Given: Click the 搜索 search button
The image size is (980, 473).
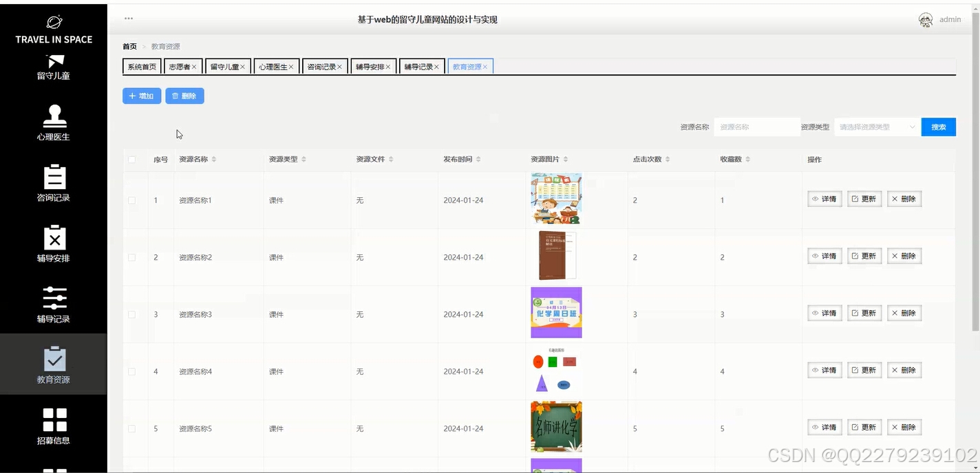Looking at the screenshot, I should (939, 127).
